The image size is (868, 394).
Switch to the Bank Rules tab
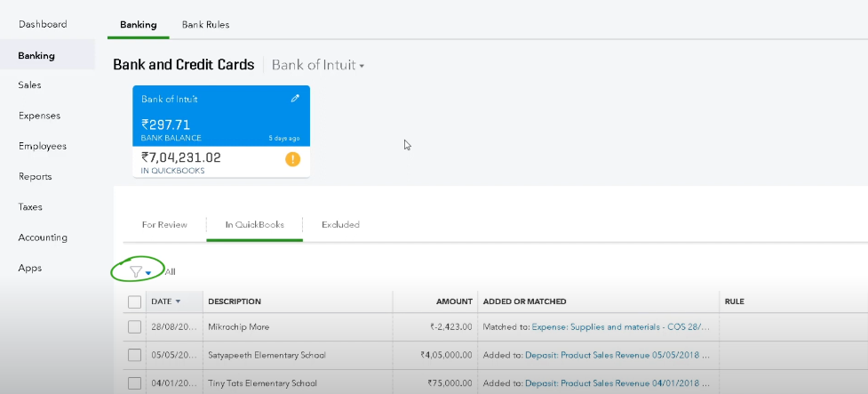[205, 25]
